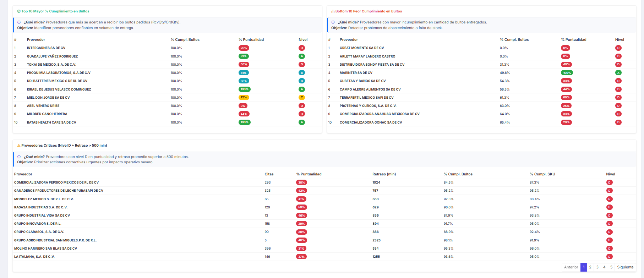Click the Proveedores Críticos section title
The height and width of the screenshot is (278, 644).
[x=64, y=146]
